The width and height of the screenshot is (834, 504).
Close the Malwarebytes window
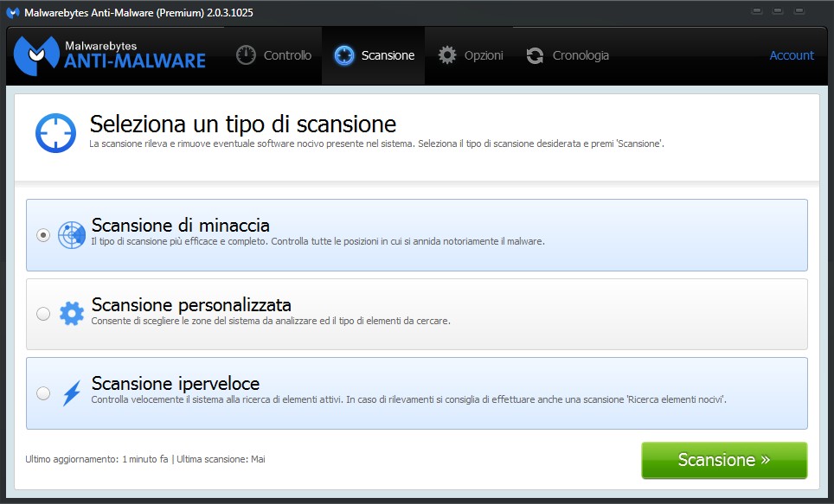pyautogui.click(x=799, y=11)
